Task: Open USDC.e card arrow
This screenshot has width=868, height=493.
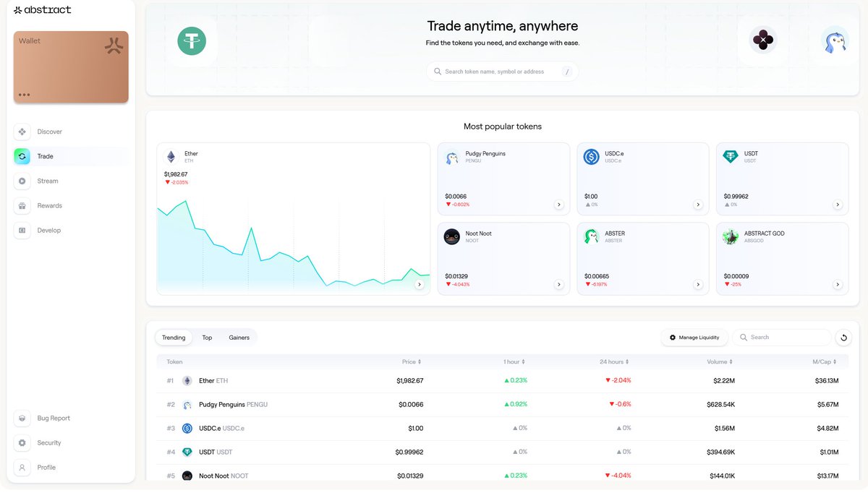Action: pos(698,205)
